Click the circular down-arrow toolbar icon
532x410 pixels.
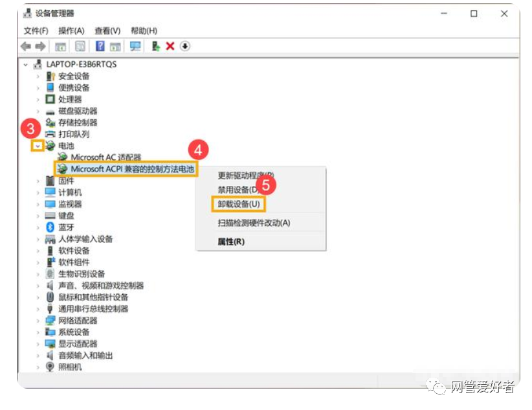click(185, 46)
